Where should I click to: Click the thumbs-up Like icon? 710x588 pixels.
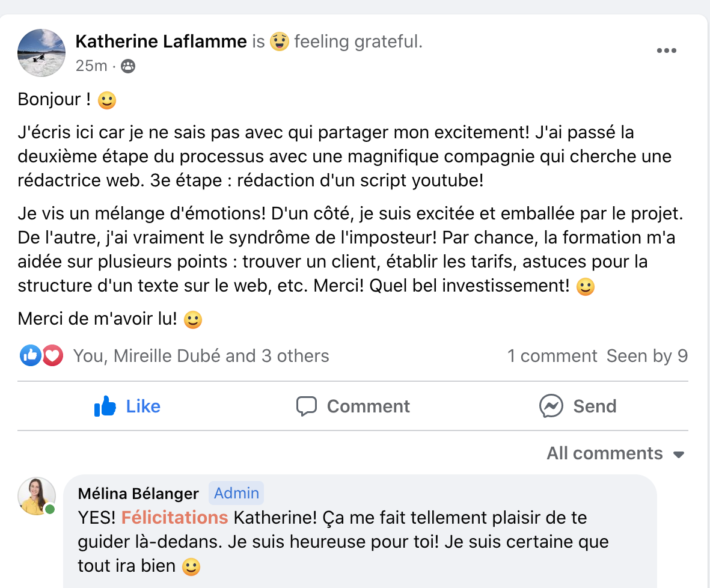point(105,406)
